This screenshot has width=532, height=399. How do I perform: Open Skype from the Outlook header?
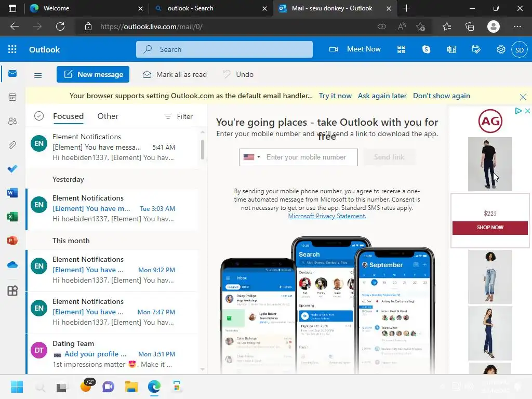pyautogui.click(x=426, y=49)
